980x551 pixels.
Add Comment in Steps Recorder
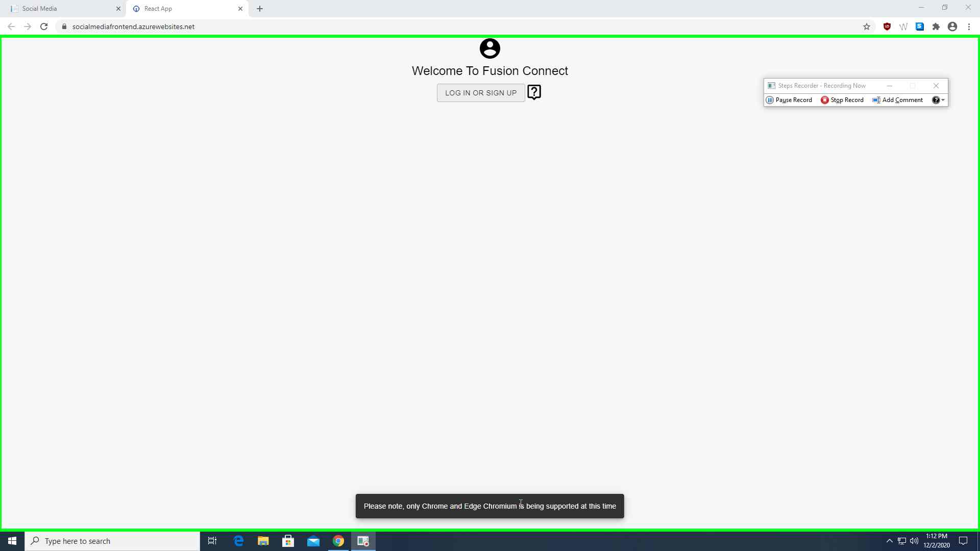point(898,100)
